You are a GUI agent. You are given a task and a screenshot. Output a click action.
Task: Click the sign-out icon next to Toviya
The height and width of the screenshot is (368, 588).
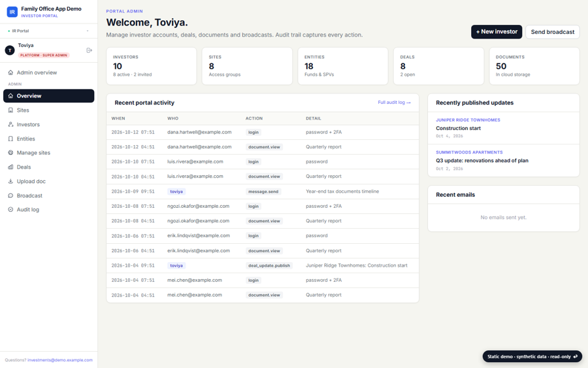(90, 50)
